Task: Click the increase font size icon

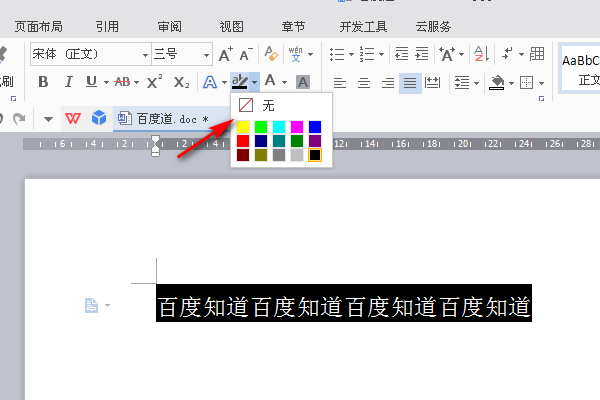Action: 226,54
